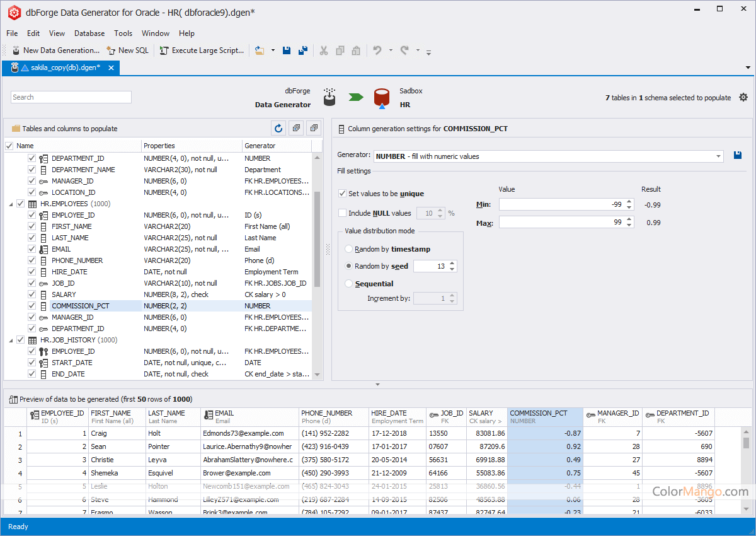
Task: Click the Save icon in toolbar
Action: pos(287,50)
